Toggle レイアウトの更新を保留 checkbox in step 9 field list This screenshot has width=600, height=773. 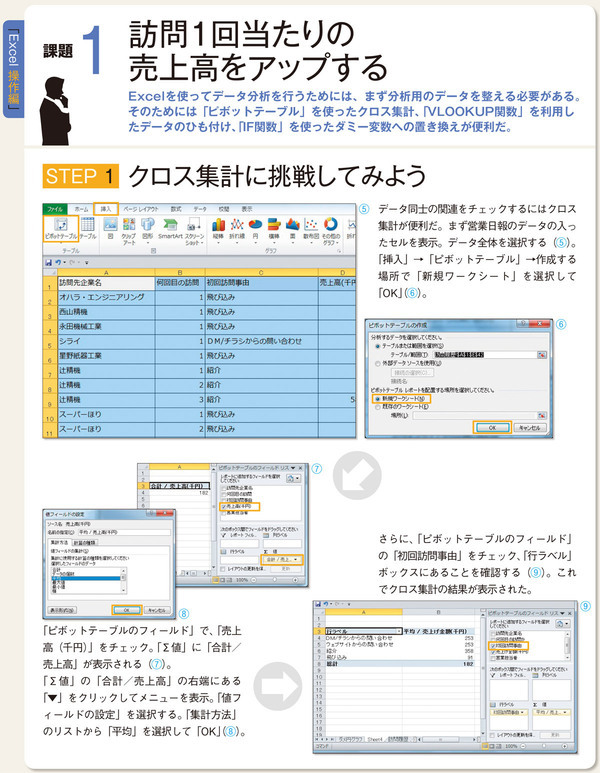(x=492, y=736)
